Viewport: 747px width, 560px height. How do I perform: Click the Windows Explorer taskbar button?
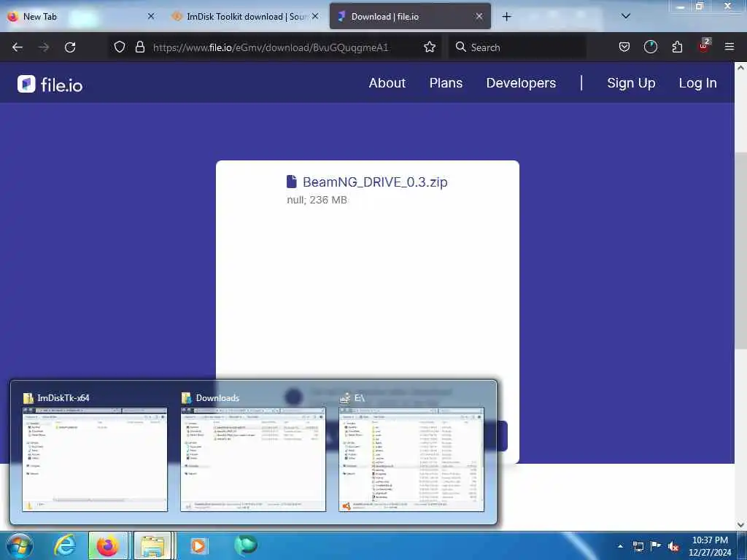click(x=152, y=545)
